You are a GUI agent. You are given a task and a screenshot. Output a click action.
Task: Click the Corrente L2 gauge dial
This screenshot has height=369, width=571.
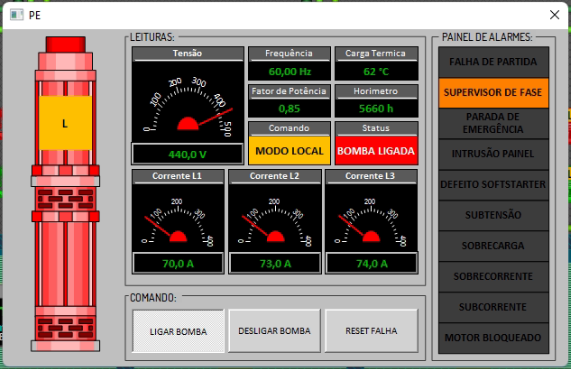click(275, 217)
